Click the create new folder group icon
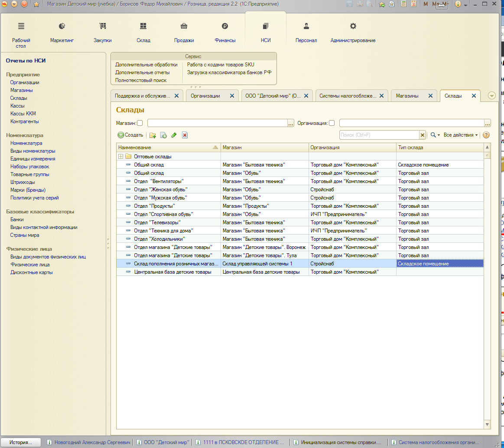504x448 pixels. click(153, 135)
